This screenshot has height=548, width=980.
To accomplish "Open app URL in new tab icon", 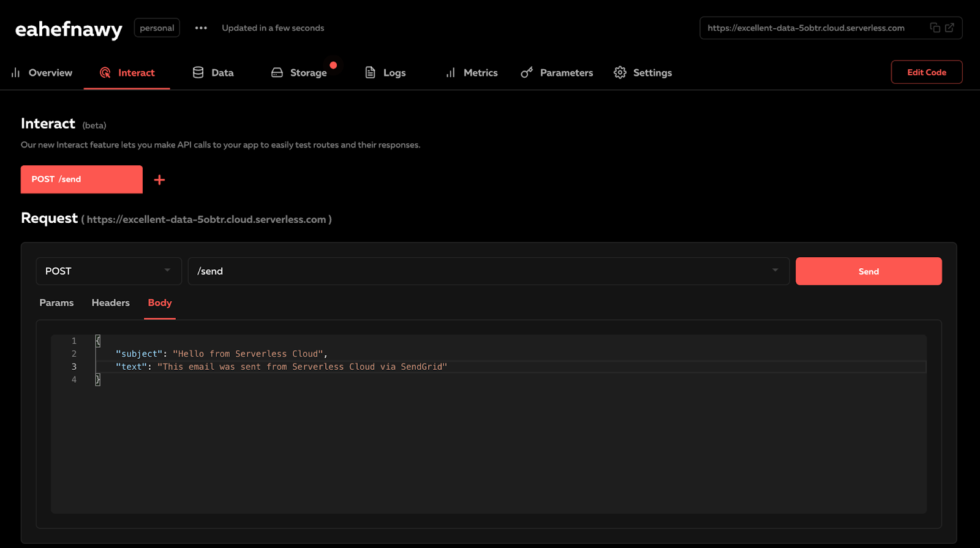I will pyautogui.click(x=949, y=28).
